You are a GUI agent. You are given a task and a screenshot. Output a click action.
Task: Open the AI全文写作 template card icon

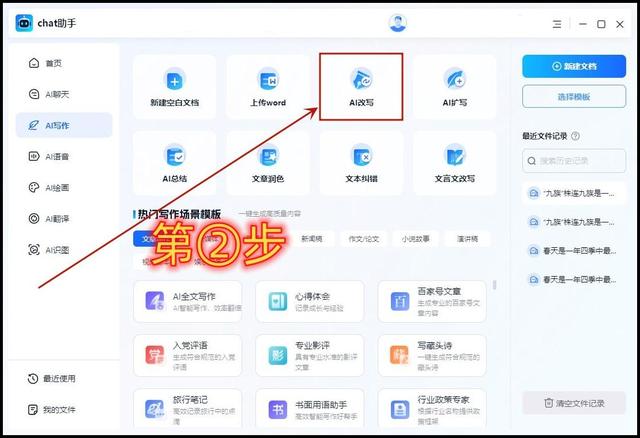[155, 301]
